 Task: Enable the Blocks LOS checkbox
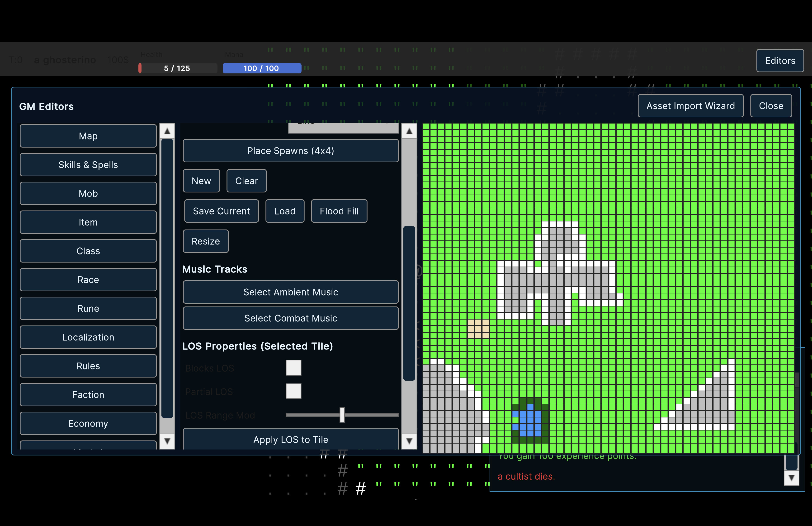(293, 368)
